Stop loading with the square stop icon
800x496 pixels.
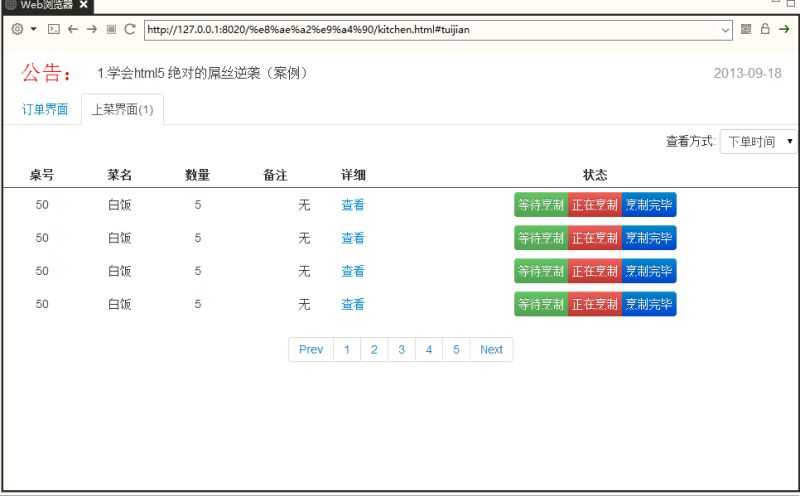111,29
